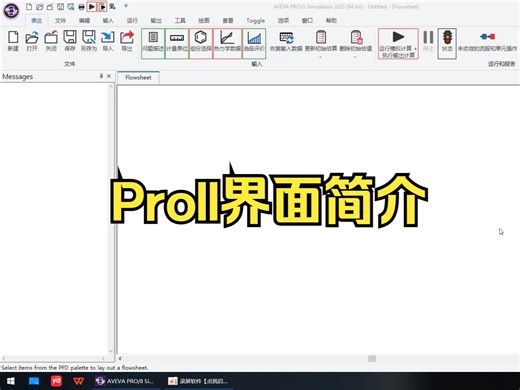This screenshot has height=390, width=520.
Task: Open the 编辑 ribbon tab
Action: tap(84, 21)
